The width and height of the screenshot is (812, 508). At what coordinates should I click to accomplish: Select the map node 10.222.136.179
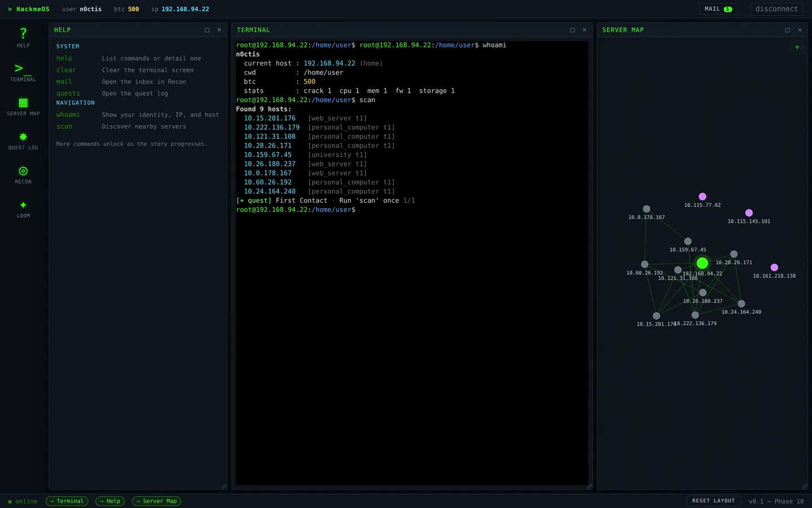tap(695, 315)
